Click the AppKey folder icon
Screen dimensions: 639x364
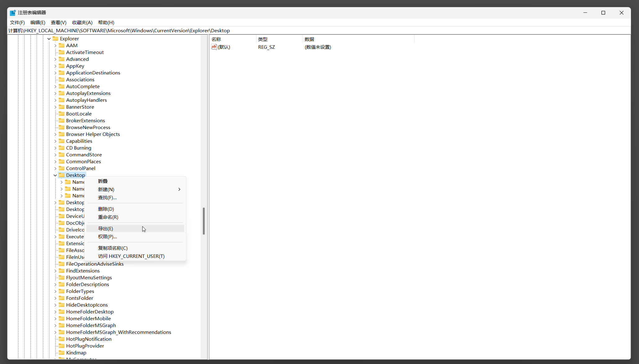tap(62, 66)
